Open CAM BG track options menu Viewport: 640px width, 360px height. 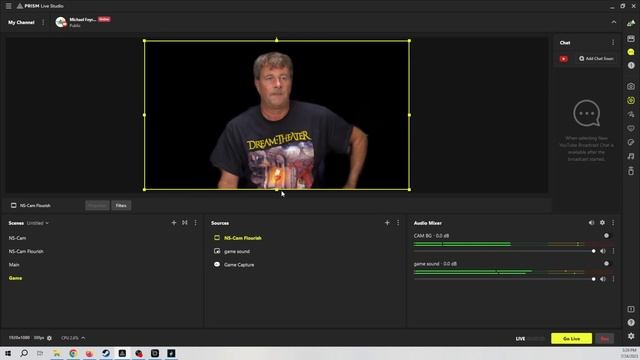click(613, 251)
